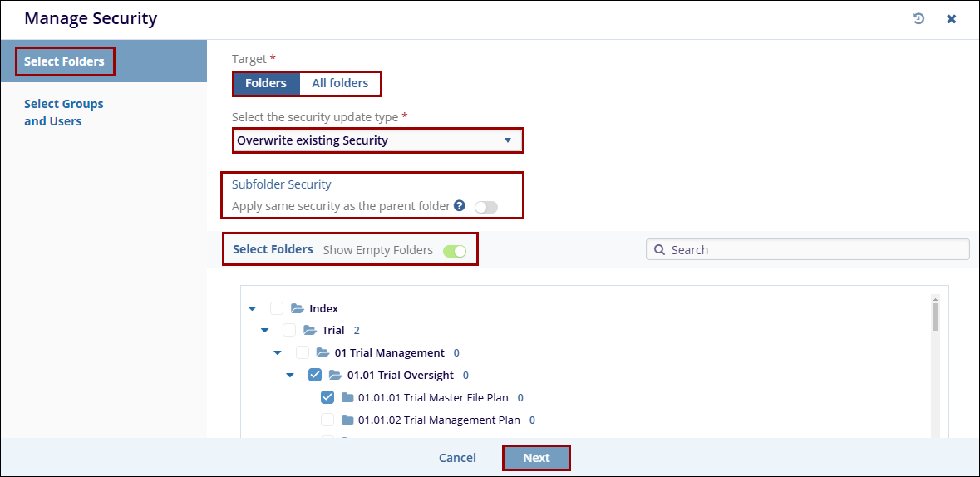Click the Trial Master File Plan folder icon
This screenshot has width=980, height=477.
click(347, 397)
